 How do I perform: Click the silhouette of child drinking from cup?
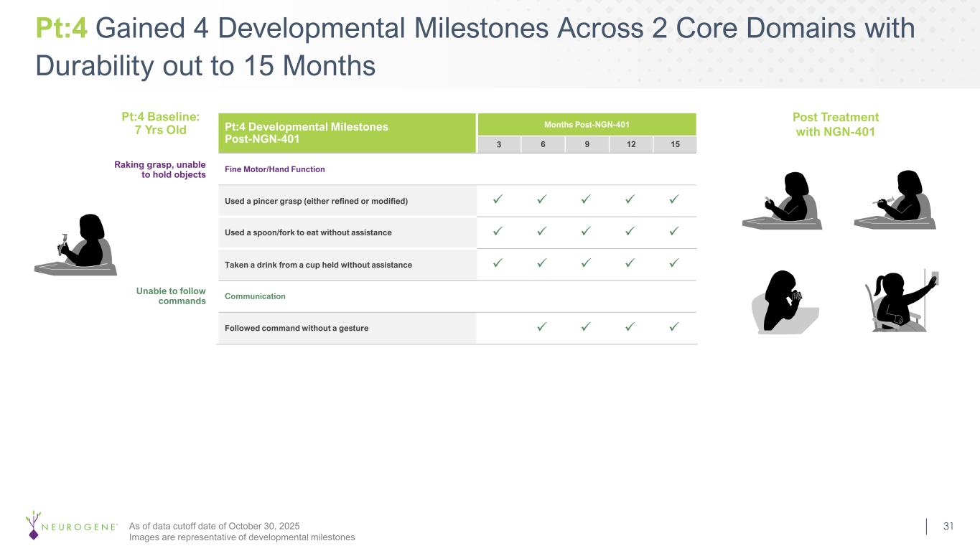tap(784, 301)
